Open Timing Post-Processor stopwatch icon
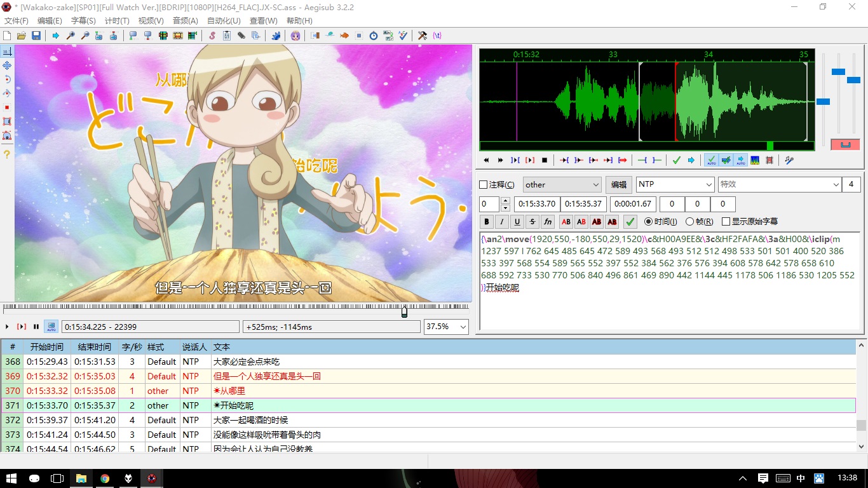This screenshot has height=488, width=868. point(374,36)
